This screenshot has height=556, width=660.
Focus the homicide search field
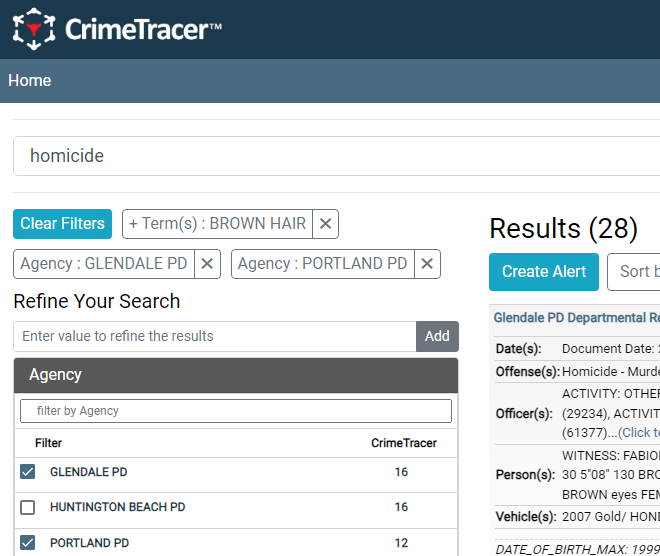pyautogui.click(x=337, y=156)
